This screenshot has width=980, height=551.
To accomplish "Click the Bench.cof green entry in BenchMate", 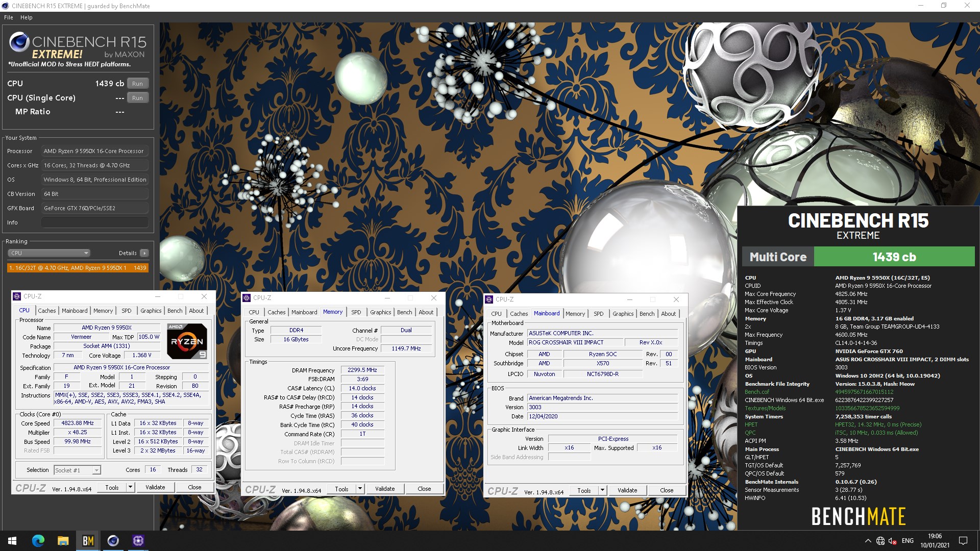I will coord(757,392).
